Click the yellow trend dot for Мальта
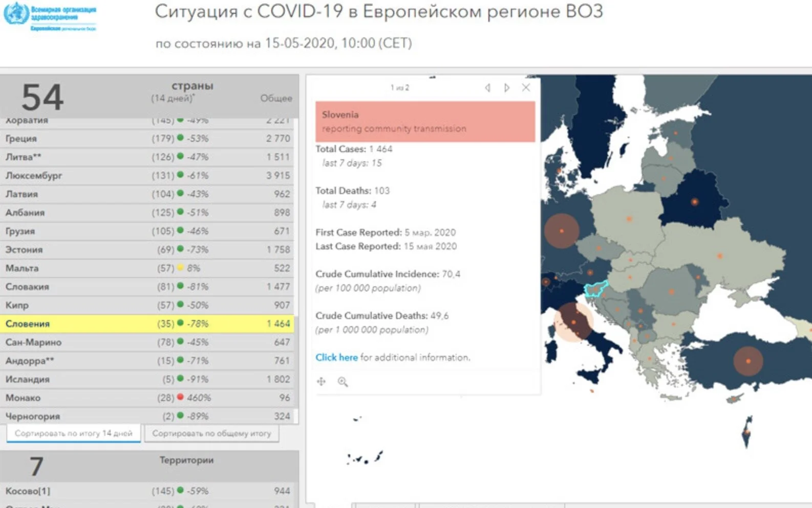This screenshot has width=812, height=508. (x=180, y=267)
